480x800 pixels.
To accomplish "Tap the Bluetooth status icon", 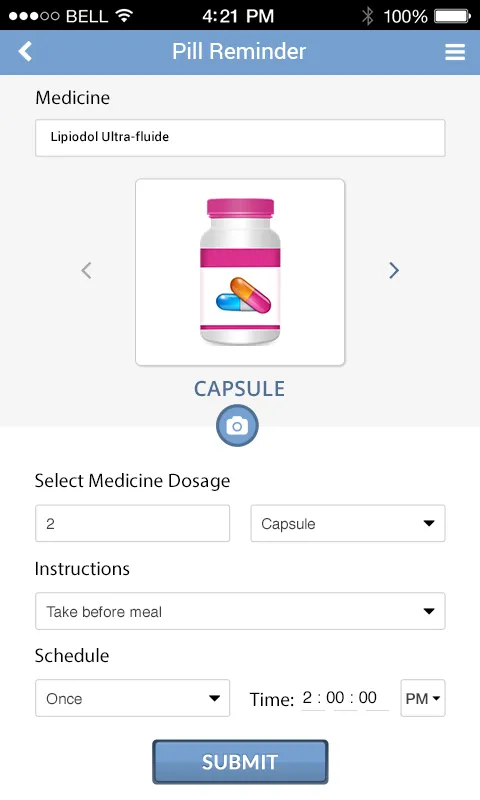I will coord(367,16).
